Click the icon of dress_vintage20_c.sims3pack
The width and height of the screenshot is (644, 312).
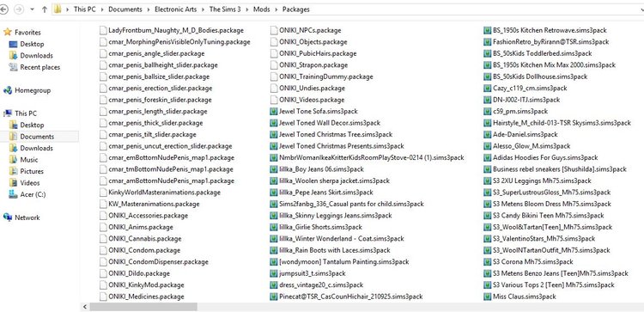[274, 284]
